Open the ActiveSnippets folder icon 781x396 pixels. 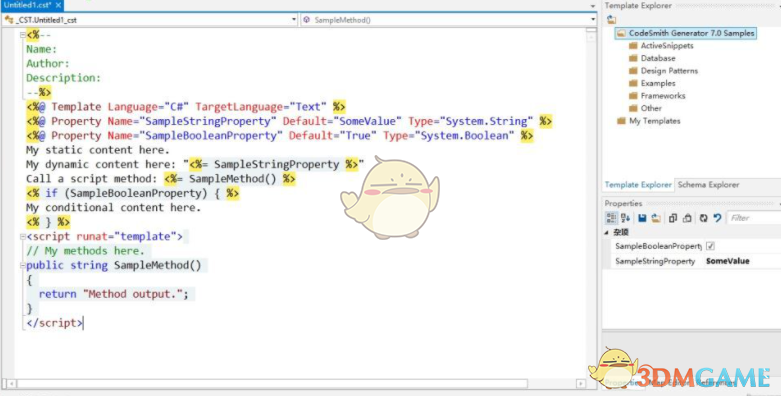[633, 45]
